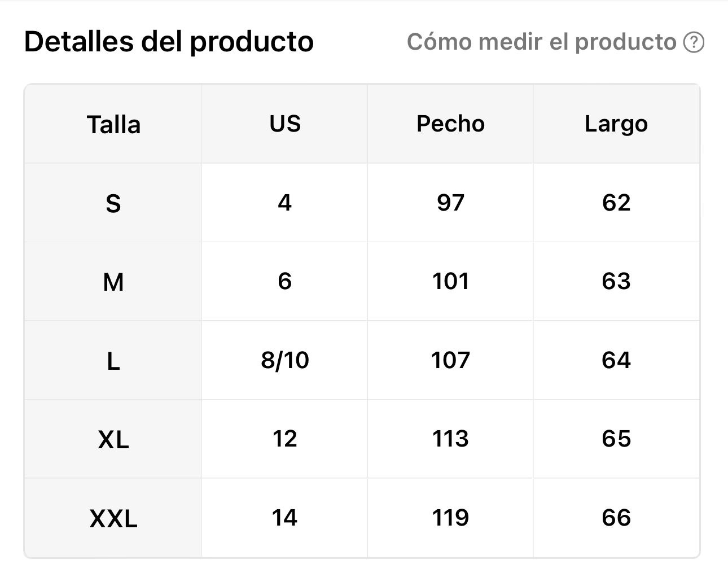Image resolution: width=728 pixels, height=573 pixels.
Task: Select the size M row label
Action: (x=113, y=281)
